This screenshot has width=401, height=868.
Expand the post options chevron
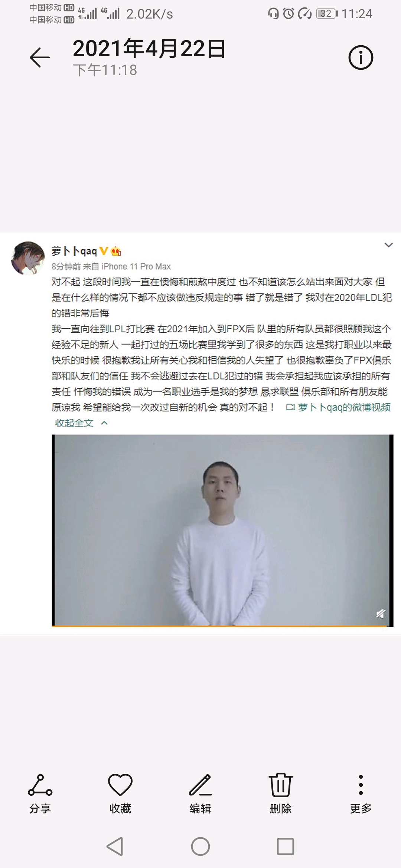[x=388, y=245]
